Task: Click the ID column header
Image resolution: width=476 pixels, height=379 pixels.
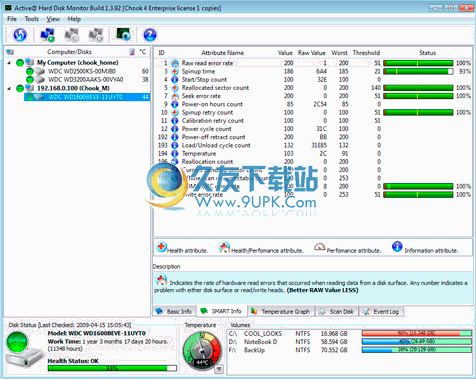Action: (x=162, y=53)
